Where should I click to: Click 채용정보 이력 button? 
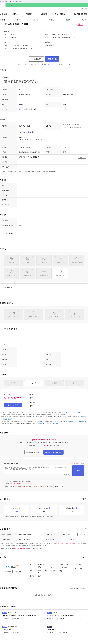click(79, 568)
